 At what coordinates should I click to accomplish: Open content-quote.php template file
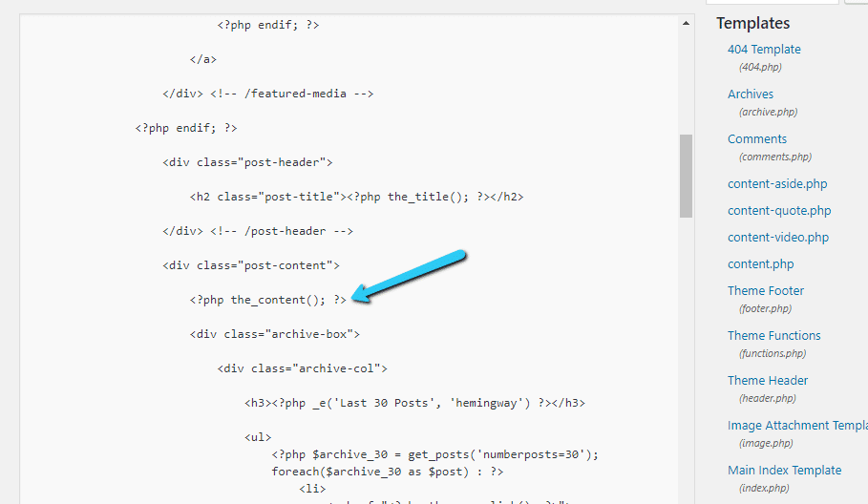click(779, 211)
